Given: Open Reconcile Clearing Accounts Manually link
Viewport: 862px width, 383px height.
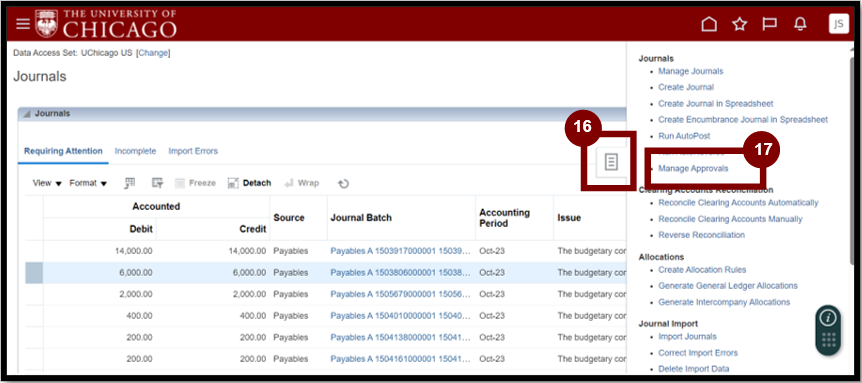Looking at the screenshot, I should click(x=730, y=219).
